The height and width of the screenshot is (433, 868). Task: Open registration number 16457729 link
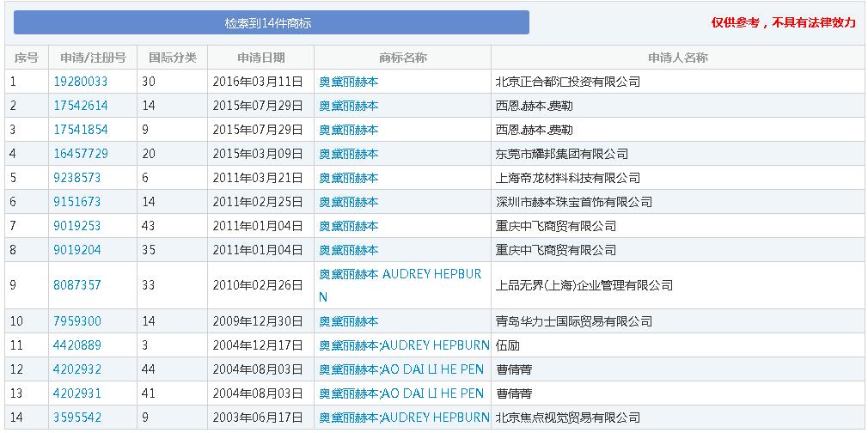[x=81, y=154]
